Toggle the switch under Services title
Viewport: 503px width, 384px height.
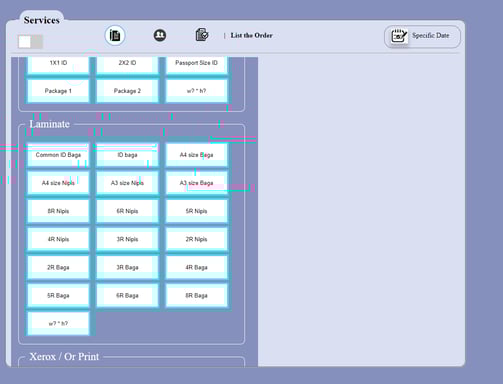[x=30, y=42]
